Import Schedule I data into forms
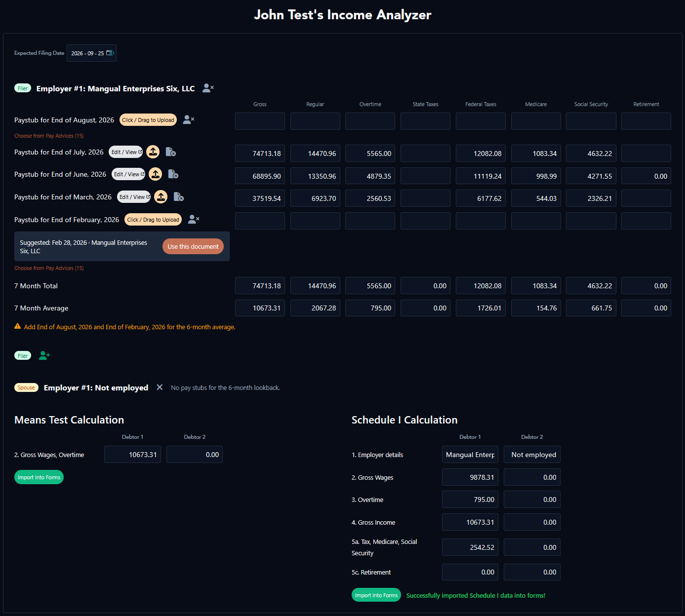Screen dimensions: 685x616 coord(376,595)
